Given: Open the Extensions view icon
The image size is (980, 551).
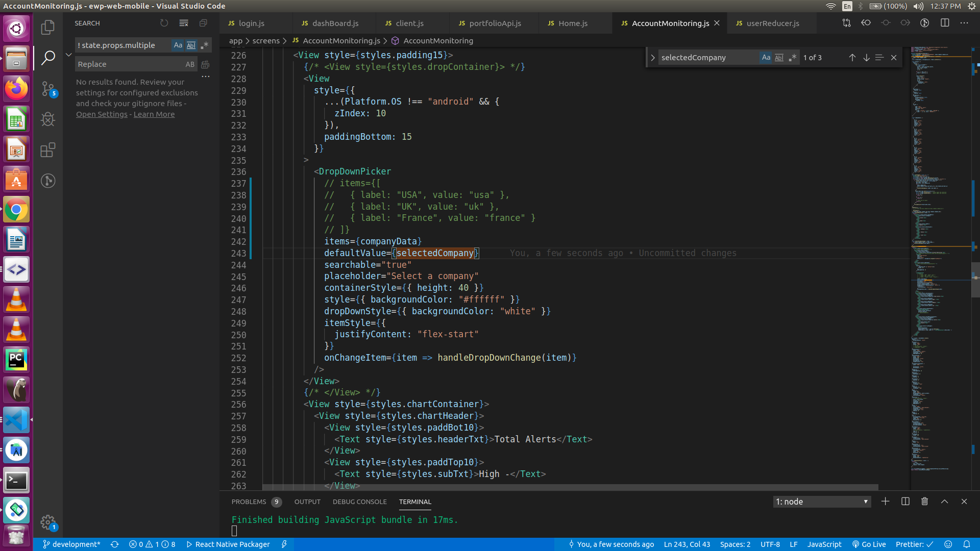Looking at the screenshot, I should point(48,150).
